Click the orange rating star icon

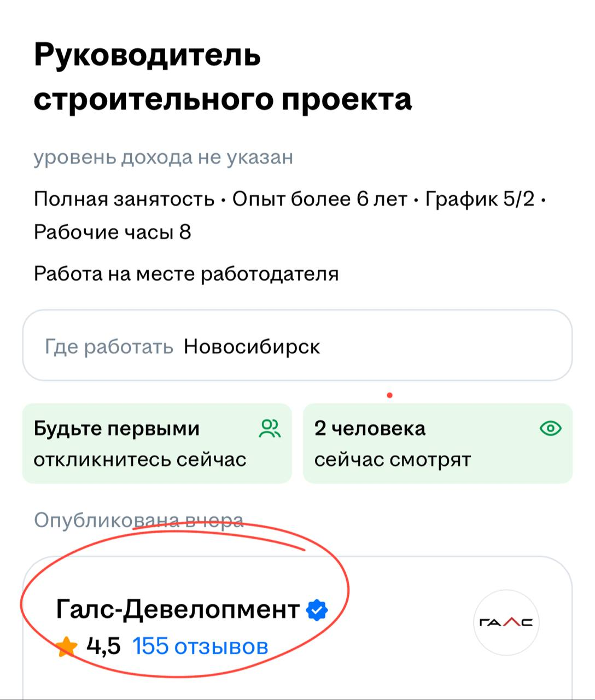(x=67, y=647)
